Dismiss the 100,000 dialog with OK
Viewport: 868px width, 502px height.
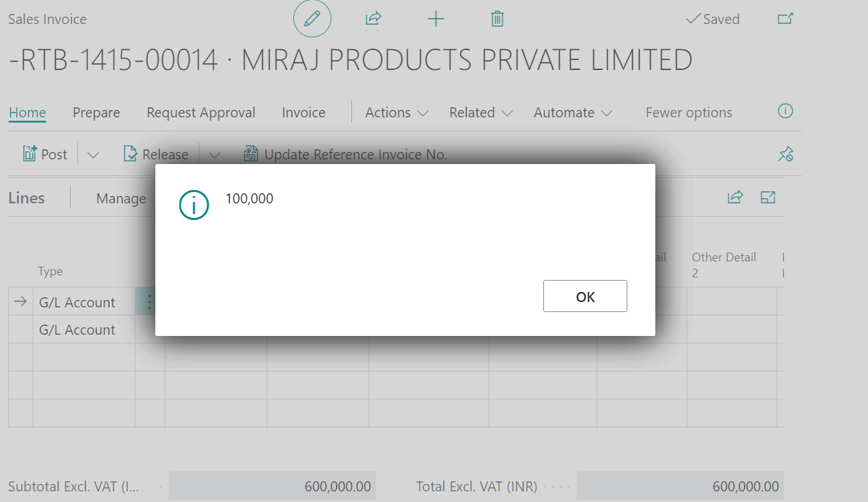585,296
